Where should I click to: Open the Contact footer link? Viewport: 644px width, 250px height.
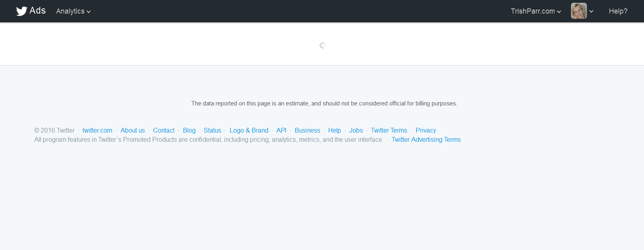tap(164, 130)
